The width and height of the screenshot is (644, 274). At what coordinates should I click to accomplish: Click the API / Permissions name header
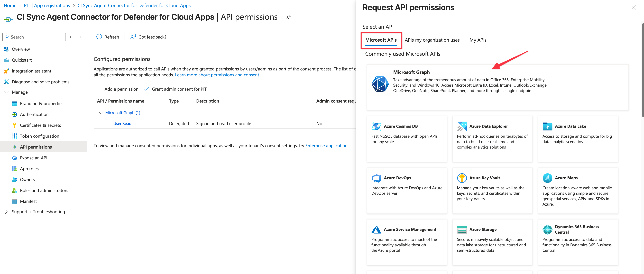click(121, 101)
